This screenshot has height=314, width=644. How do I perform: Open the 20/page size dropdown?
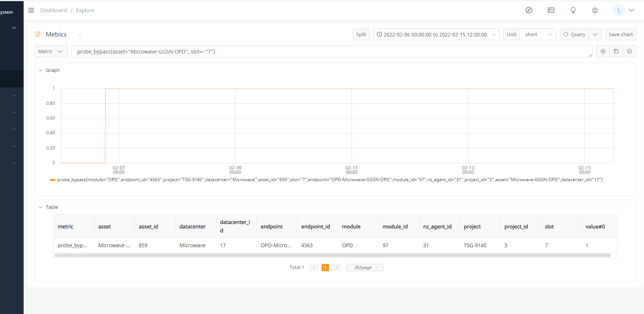[364, 268]
